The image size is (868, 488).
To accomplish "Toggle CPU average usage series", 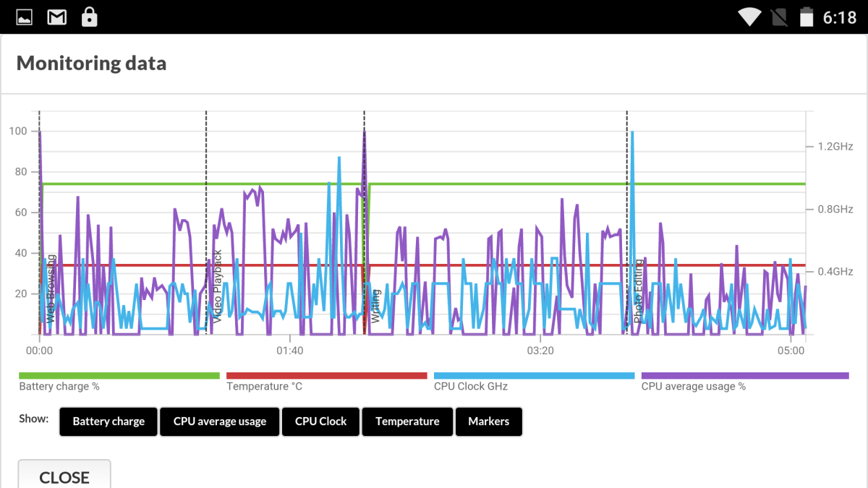I will [x=220, y=421].
